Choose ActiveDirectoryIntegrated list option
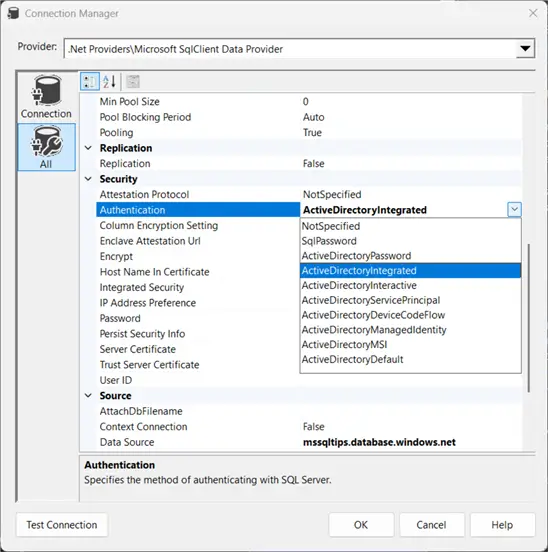 pos(410,270)
